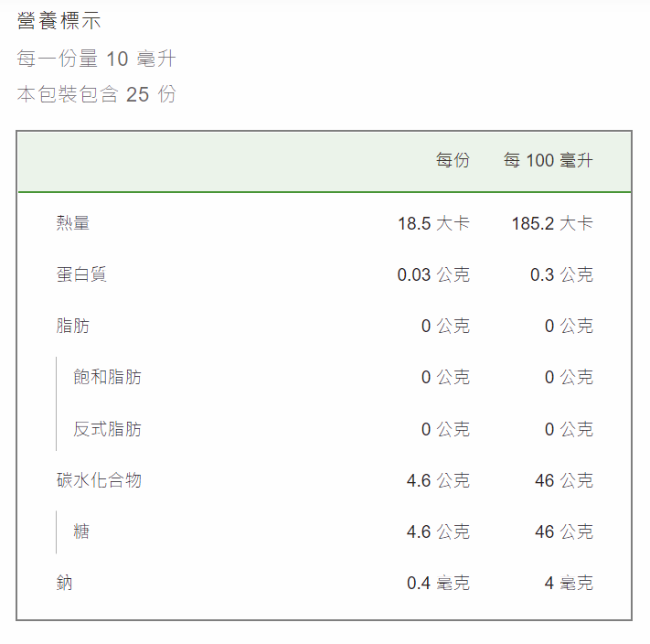The width and height of the screenshot is (650, 644).
Task: Click the 0.03 公克 protein value
Action: pyautogui.click(x=433, y=274)
